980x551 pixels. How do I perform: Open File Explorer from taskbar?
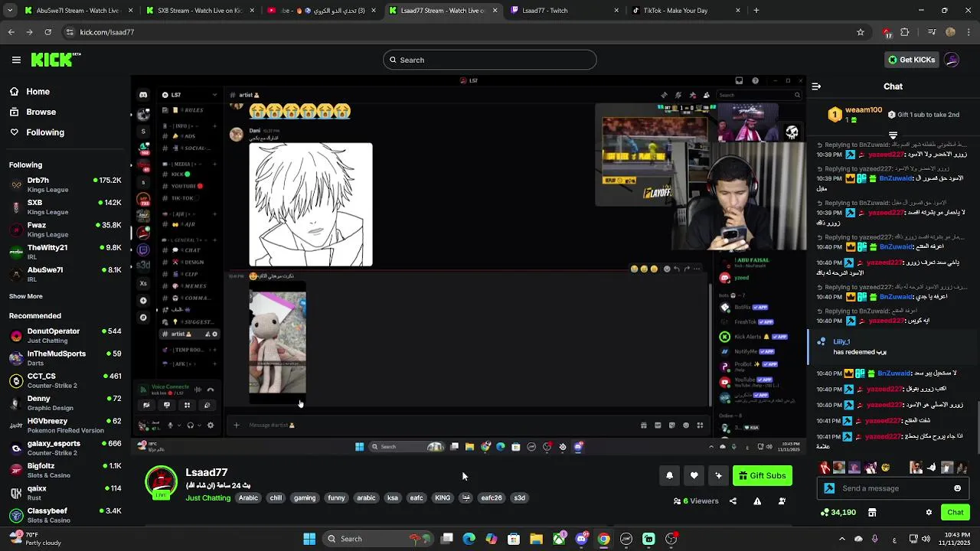point(536,539)
